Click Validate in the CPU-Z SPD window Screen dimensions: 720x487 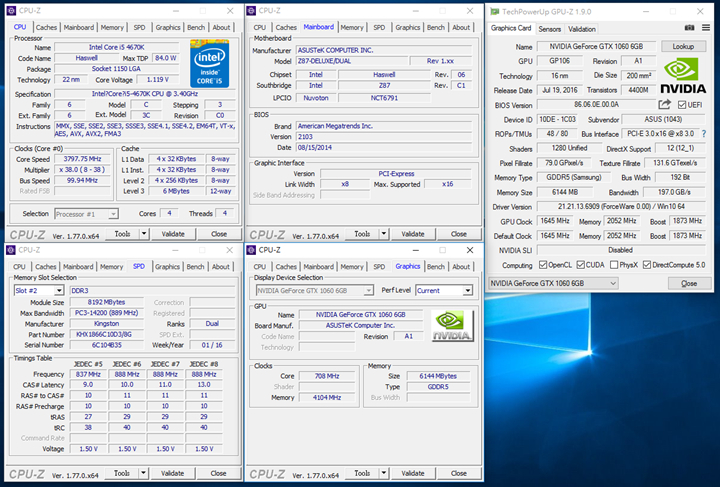172,473
